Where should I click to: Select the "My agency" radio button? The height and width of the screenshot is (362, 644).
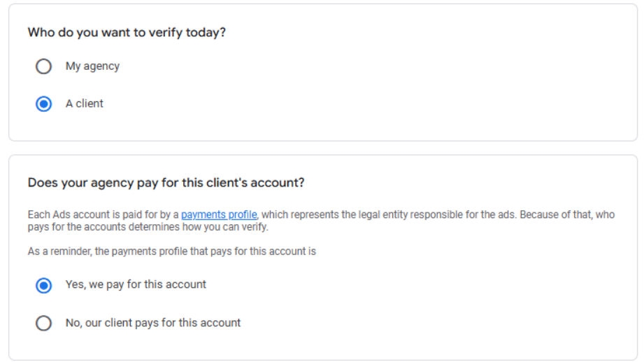coord(43,66)
